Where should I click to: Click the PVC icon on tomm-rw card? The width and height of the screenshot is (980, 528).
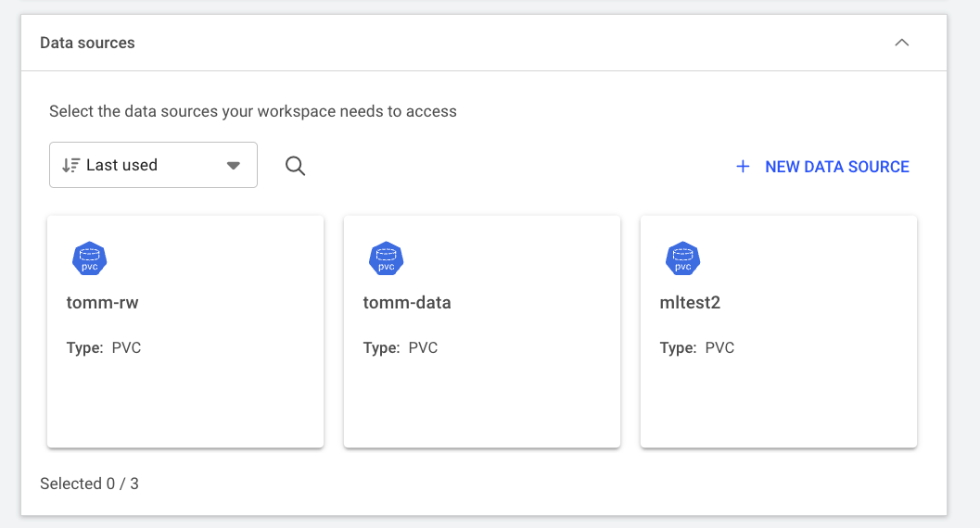point(90,258)
